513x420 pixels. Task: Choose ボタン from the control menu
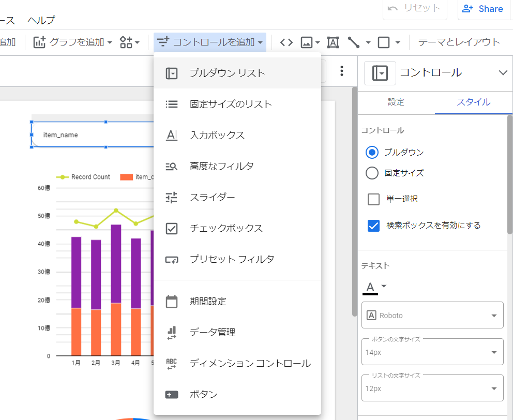237,395
